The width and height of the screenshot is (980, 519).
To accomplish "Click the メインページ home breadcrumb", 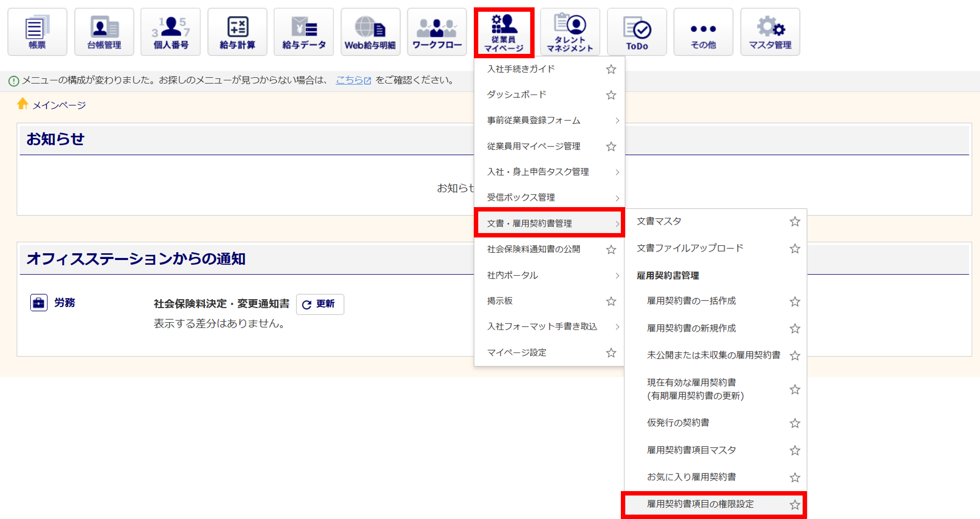I will pyautogui.click(x=59, y=105).
